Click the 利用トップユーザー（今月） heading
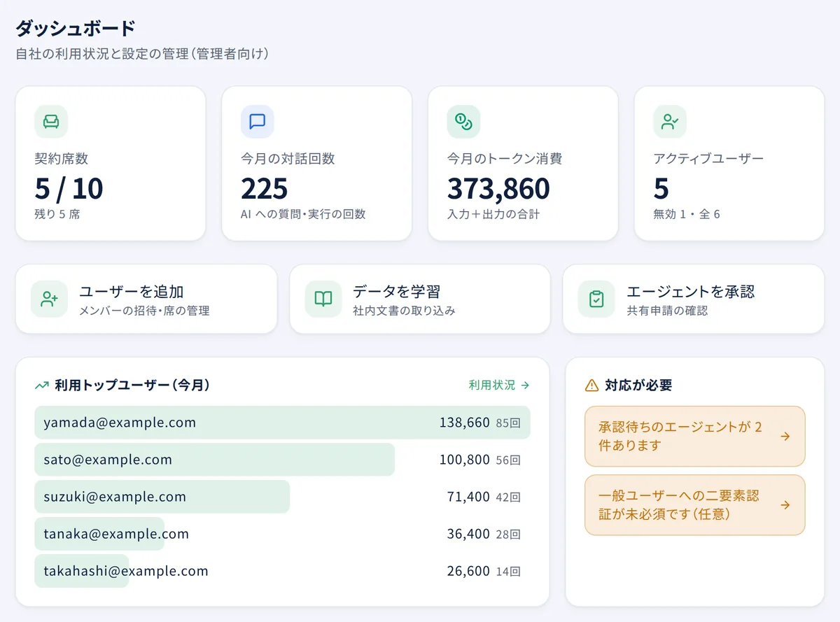Screen dimensions: 840x622 pos(132,386)
